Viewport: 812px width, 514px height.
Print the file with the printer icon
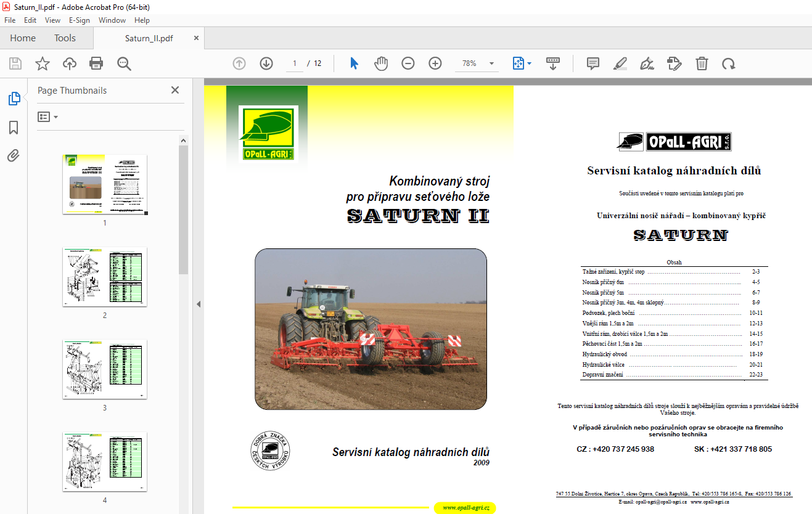[x=96, y=63]
